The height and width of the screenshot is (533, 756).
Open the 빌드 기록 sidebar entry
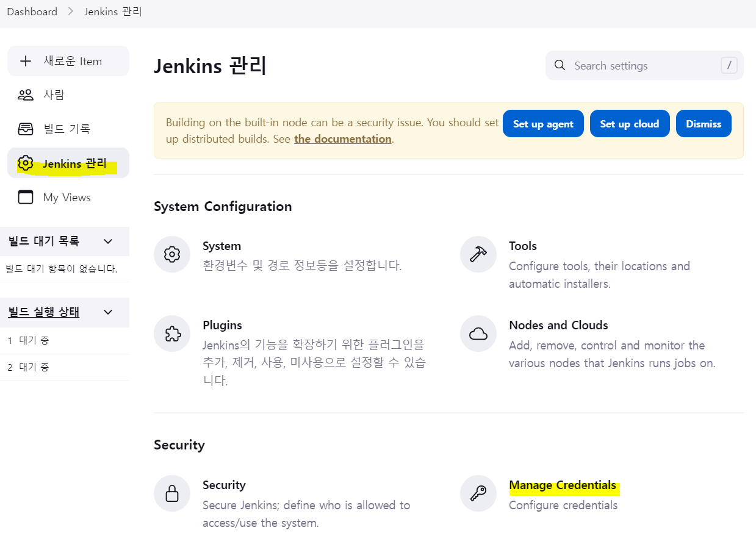tap(68, 129)
